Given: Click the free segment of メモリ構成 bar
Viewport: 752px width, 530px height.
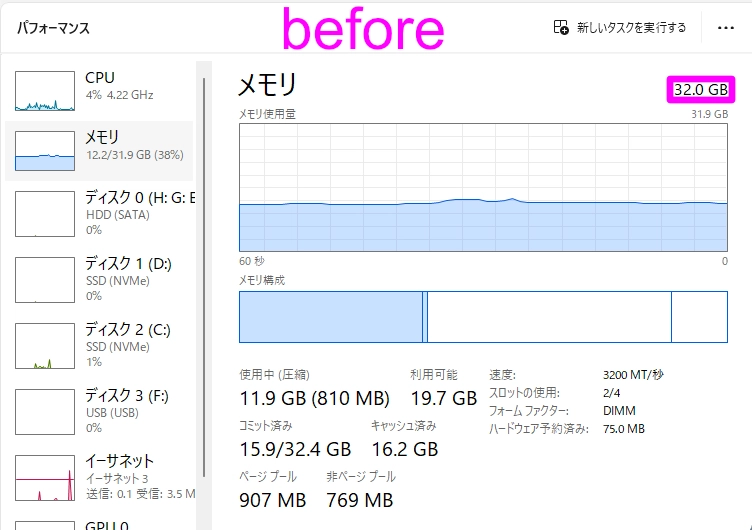Looking at the screenshot, I should 699,317.
